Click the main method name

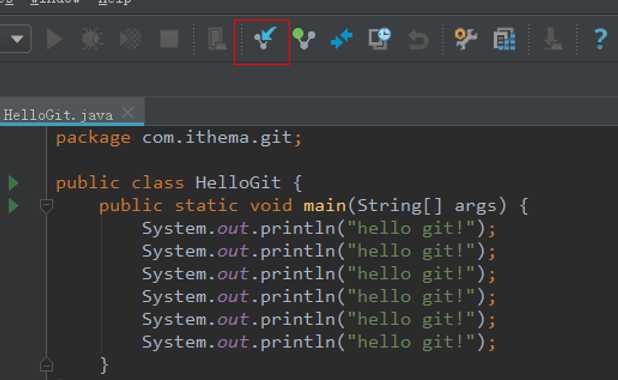point(324,206)
